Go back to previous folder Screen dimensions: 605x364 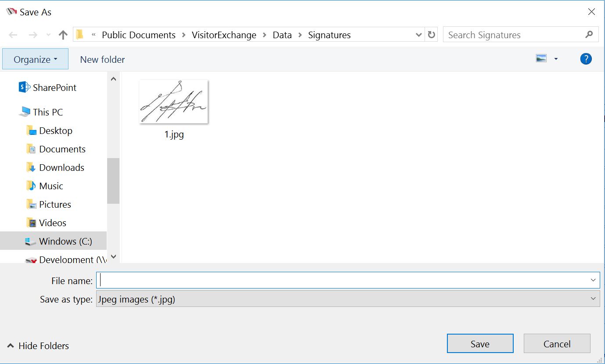[x=13, y=35]
